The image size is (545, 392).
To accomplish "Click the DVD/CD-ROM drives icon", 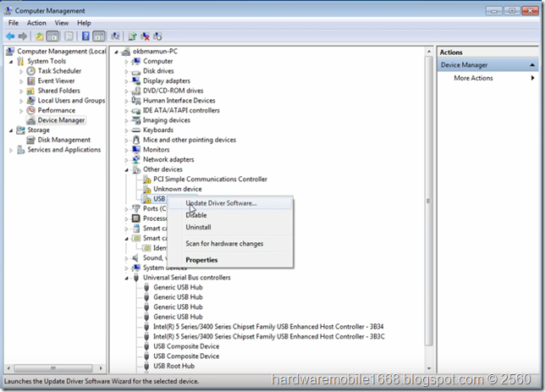I will 136,91.
